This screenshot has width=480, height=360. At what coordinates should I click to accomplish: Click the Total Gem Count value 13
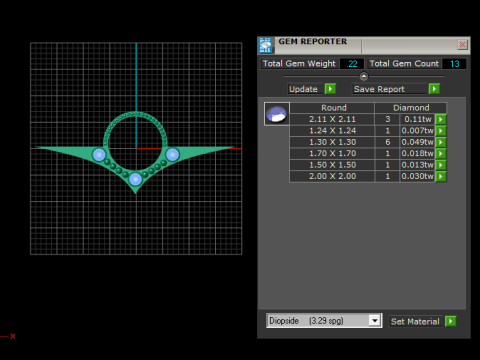454,64
